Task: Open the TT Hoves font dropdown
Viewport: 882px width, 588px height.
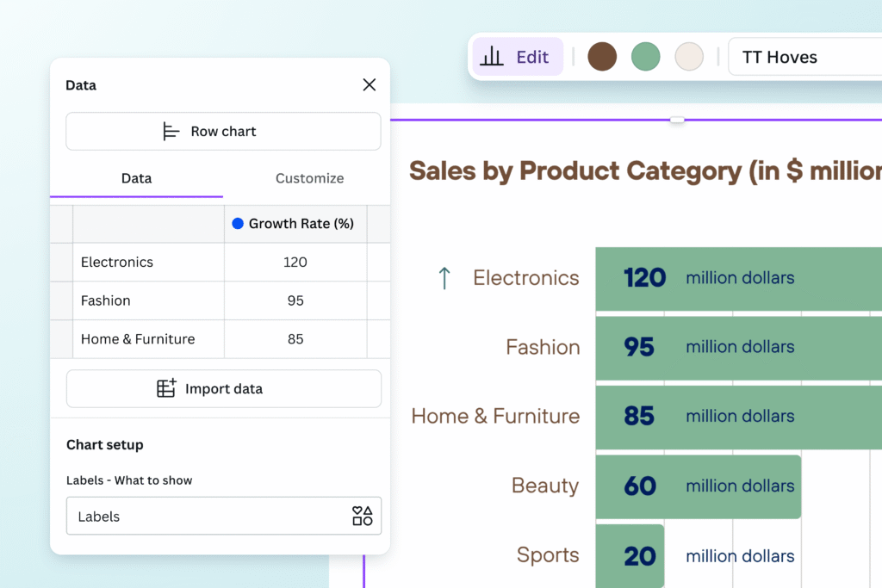Action: coord(801,58)
